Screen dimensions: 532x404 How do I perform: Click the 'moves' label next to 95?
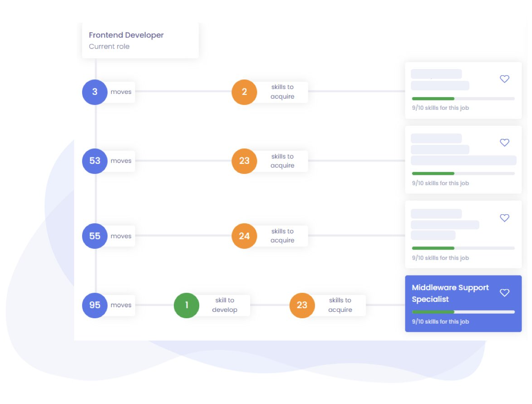(x=121, y=305)
